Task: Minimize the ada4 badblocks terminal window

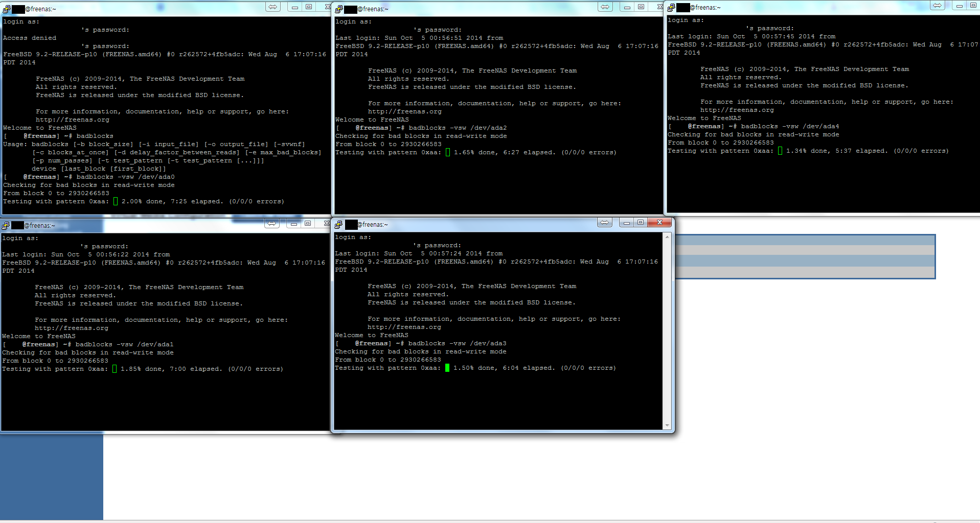Action: tap(959, 6)
